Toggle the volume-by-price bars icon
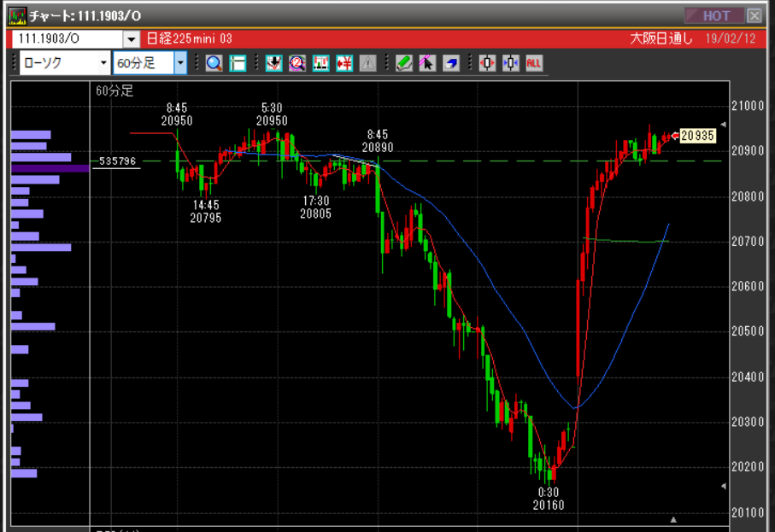This screenshot has height=532, width=775. tap(320, 63)
